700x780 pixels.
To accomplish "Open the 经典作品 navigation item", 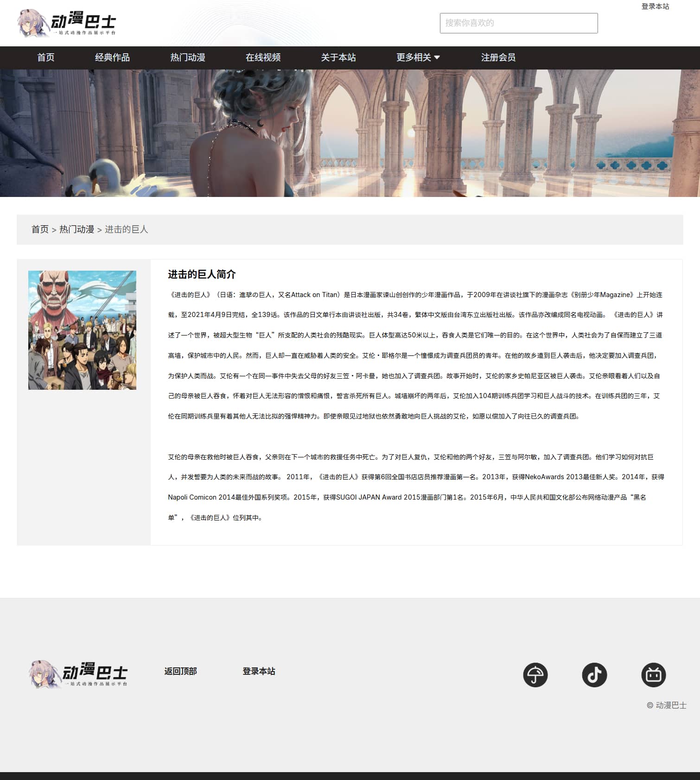I will (112, 57).
